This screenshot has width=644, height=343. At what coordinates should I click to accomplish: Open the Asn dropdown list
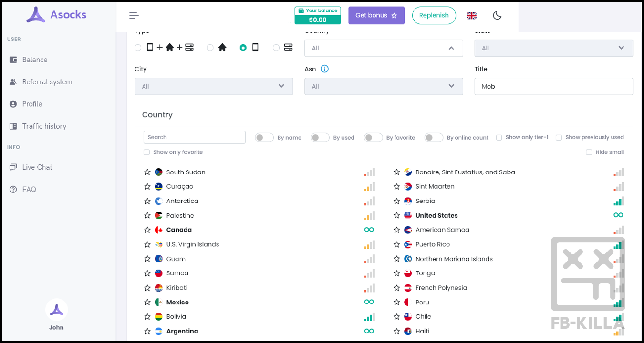(384, 86)
